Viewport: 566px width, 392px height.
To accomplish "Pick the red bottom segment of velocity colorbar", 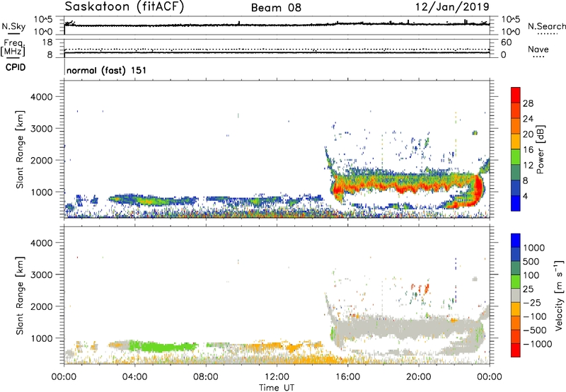I will pyautogui.click(x=516, y=350).
